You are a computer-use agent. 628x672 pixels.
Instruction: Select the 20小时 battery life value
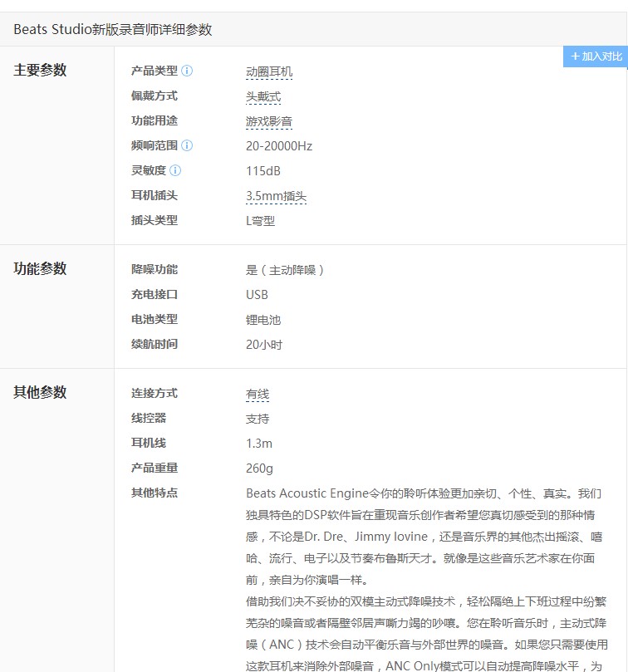264,345
